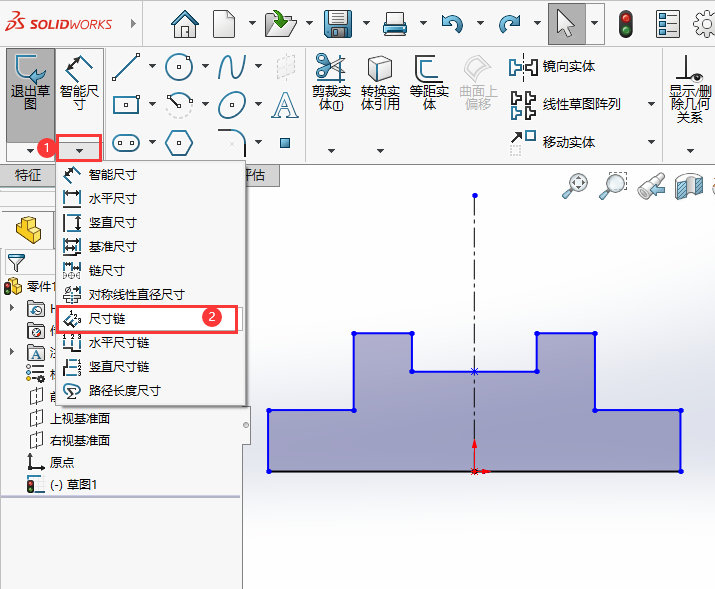This screenshot has width=715, height=589.
Task: Choose 水平尺寸链 from dimension menu
Action: (150, 342)
